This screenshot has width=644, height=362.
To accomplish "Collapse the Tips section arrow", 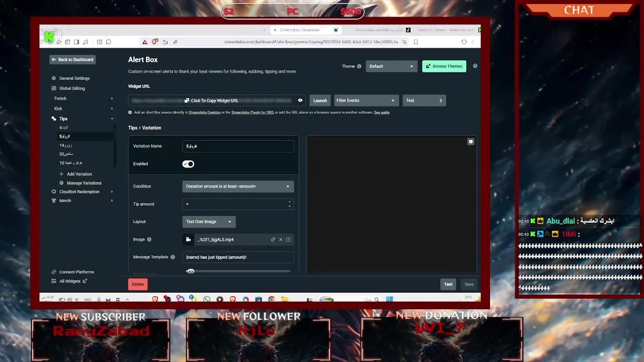I will tap(112, 119).
